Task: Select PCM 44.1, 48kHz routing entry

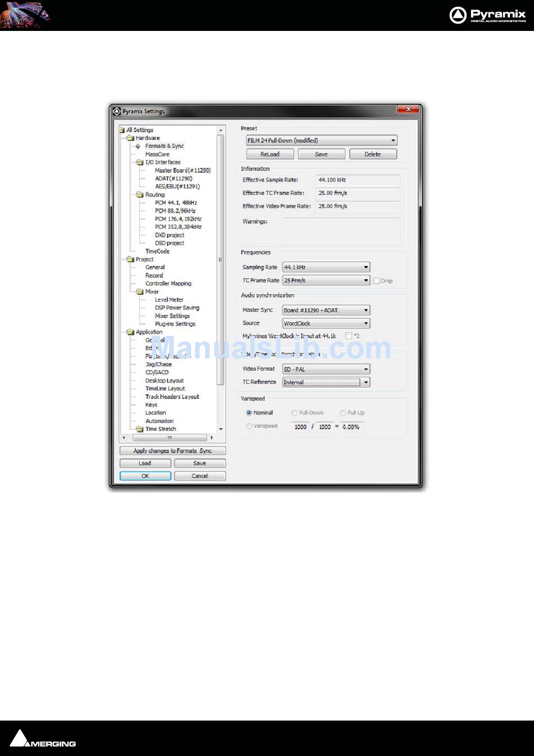Action: point(176,202)
